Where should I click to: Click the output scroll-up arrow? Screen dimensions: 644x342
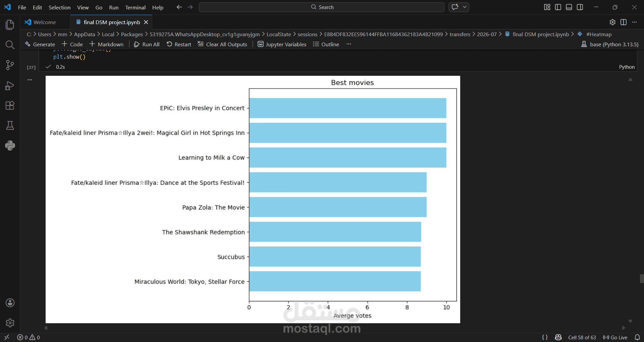tap(630, 80)
